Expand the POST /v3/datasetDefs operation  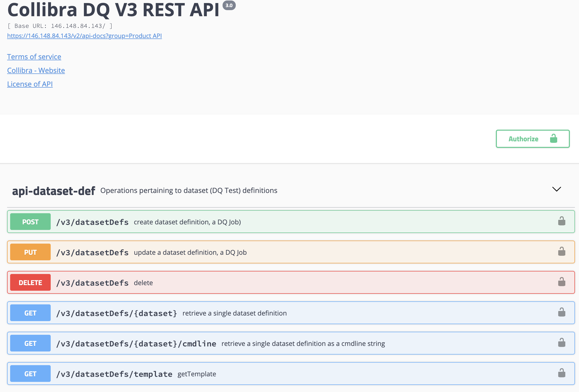[291, 222]
